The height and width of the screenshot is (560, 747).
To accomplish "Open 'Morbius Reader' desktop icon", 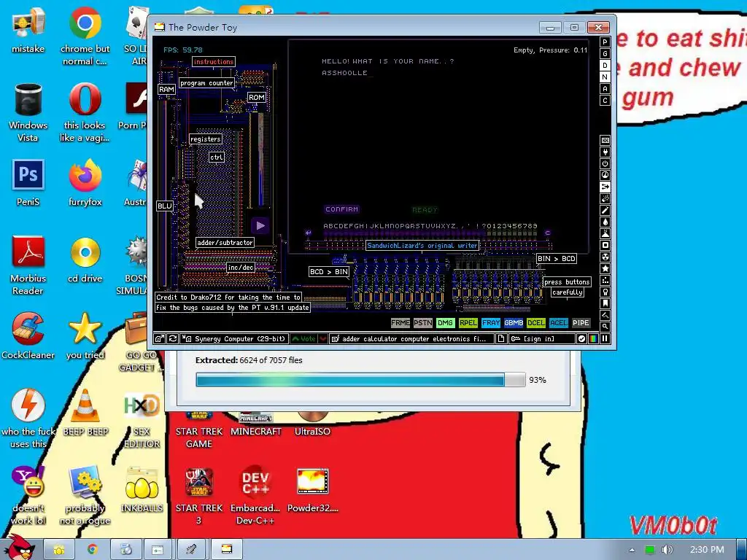I will pyautogui.click(x=28, y=265).
